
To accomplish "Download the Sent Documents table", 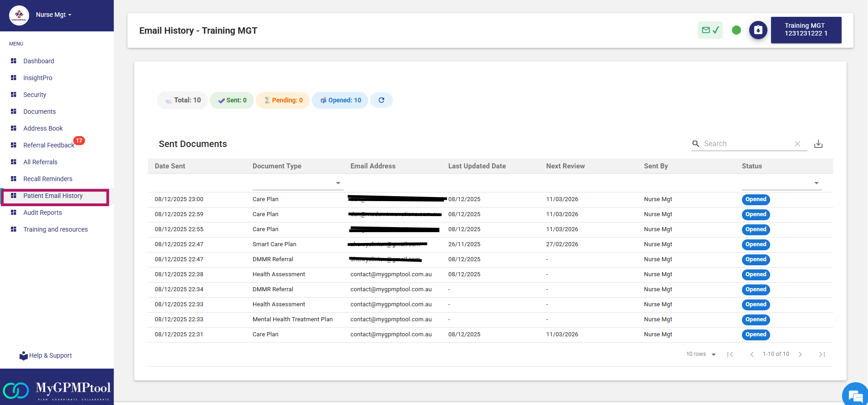I will pyautogui.click(x=818, y=144).
